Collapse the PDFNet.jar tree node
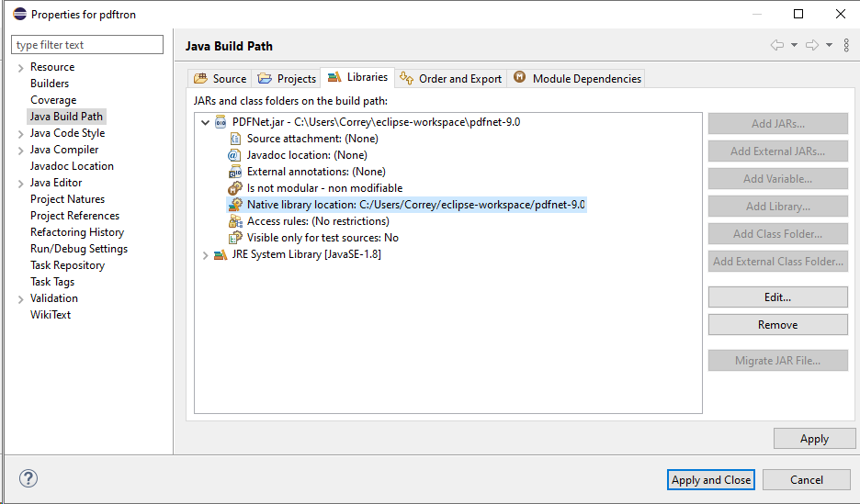Screen dimensions: 860x504 tap(204, 122)
